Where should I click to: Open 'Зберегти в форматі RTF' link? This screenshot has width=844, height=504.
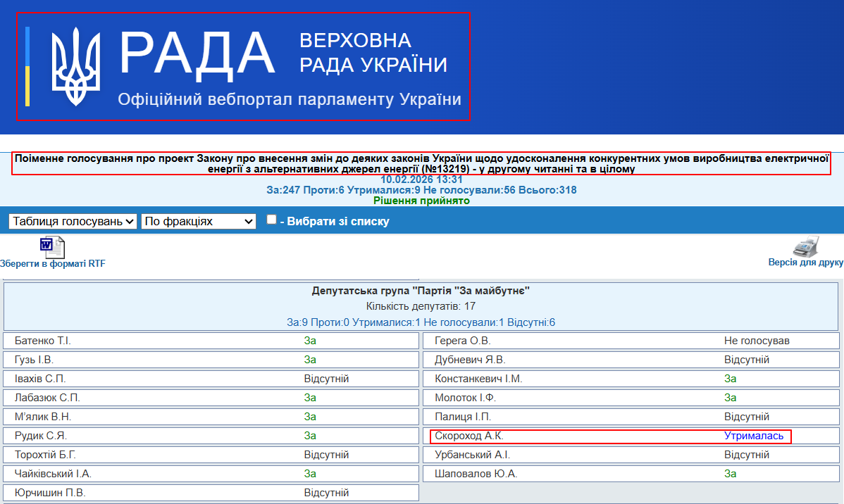pyautogui.click(x=53, y=263)
